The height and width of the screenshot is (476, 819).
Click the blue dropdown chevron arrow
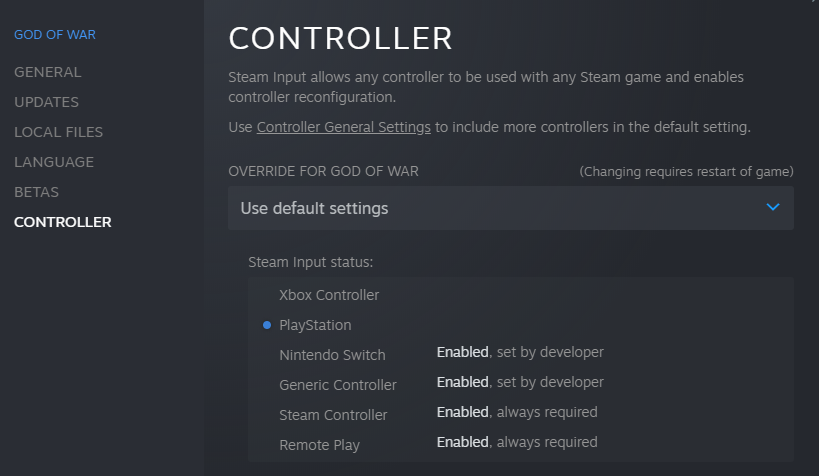(x=772, y=207)
